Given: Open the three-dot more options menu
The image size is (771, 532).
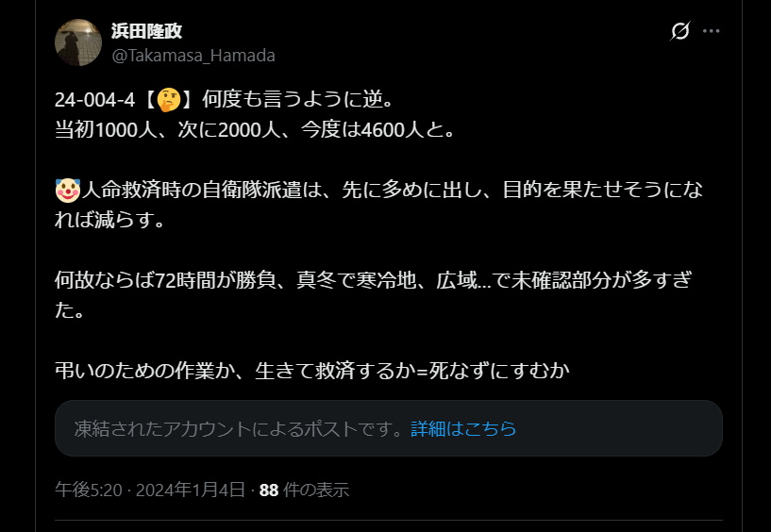Looking at the screenshot, I should (711, 31).
